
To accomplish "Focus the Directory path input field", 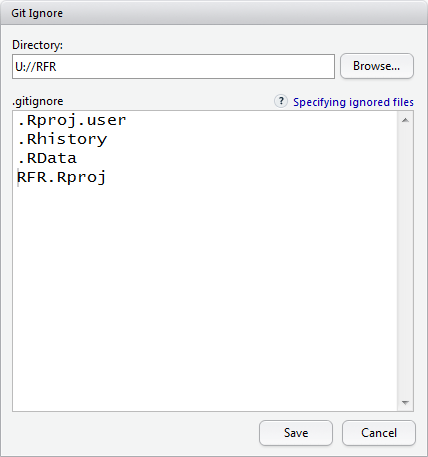I will pyautogui.click(x=173, y=67).
